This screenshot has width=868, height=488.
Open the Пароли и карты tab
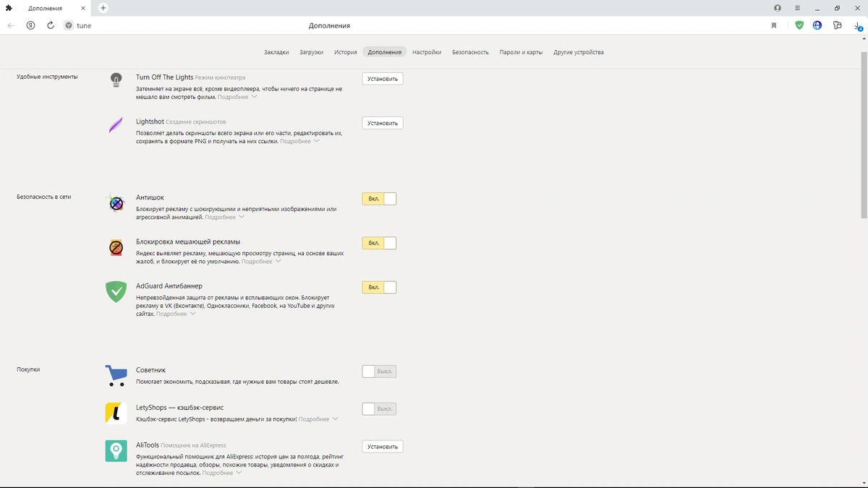point(521,52)
